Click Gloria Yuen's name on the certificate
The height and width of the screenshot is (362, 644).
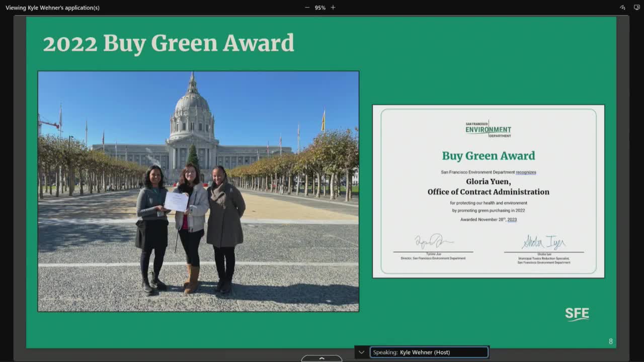point(489,183)
